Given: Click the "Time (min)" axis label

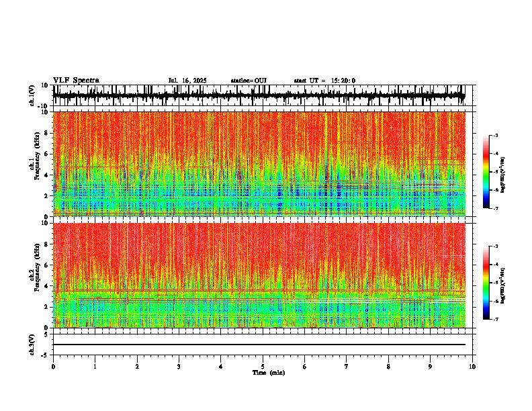Looking at the screenshot, I should tap(269, 373).
